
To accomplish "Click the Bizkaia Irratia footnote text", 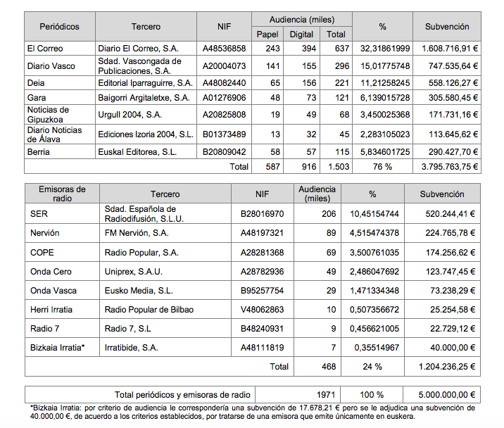I will tap(252, 411).
